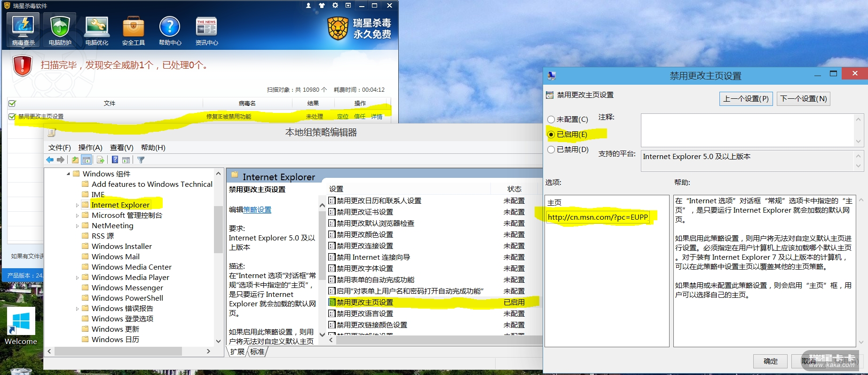868x375 pixels.
Task: Click the user account icon in Rising title bar
Action: pos(308,6)
